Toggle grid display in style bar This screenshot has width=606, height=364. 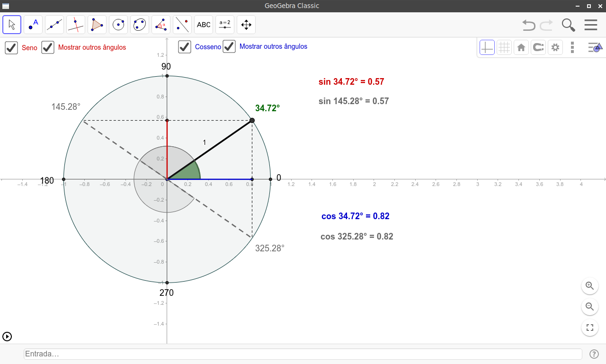[504, 47]
